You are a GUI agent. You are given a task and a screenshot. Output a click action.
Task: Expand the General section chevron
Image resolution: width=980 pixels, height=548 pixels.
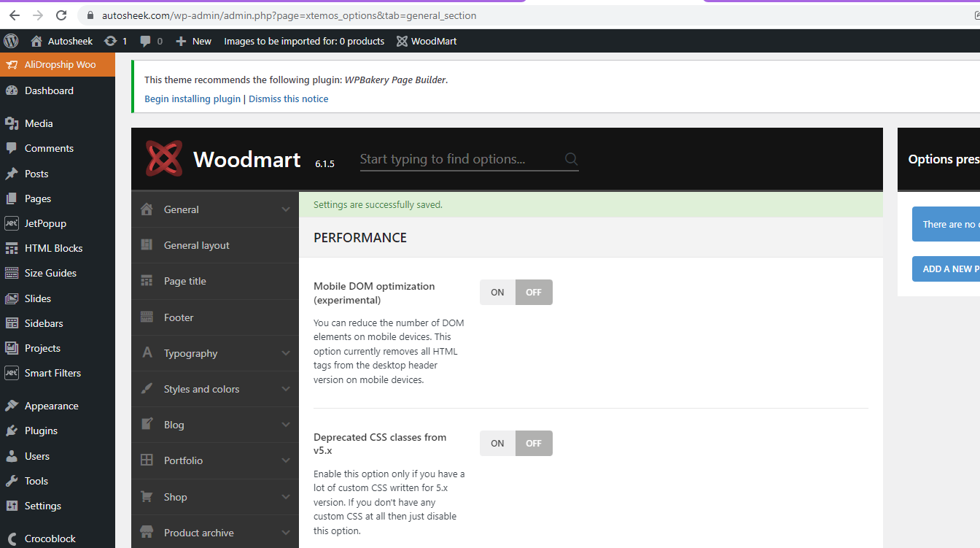point(286,209)
